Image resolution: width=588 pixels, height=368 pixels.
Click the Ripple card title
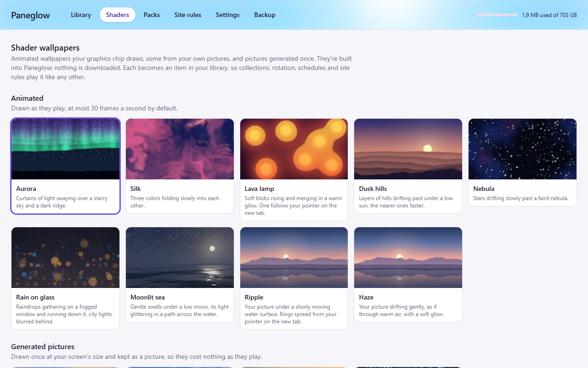(254, 297)
